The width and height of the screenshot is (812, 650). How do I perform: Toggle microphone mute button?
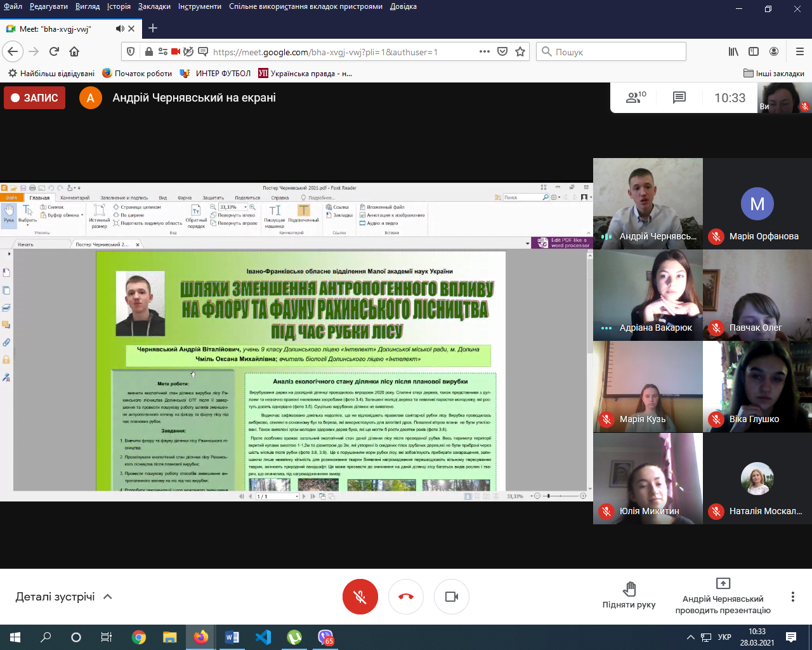coord(360,597)
